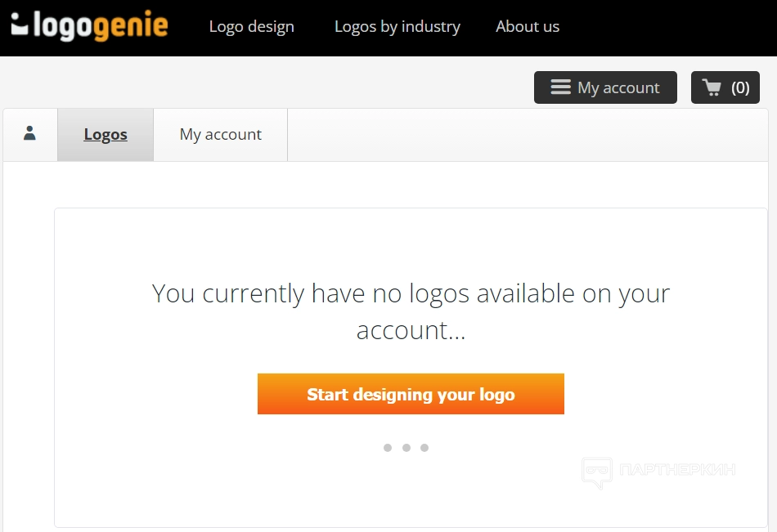Viewport: 777px width, 532px height.
Task: Select the last carousel dot
Action: (x=424, y=448)
